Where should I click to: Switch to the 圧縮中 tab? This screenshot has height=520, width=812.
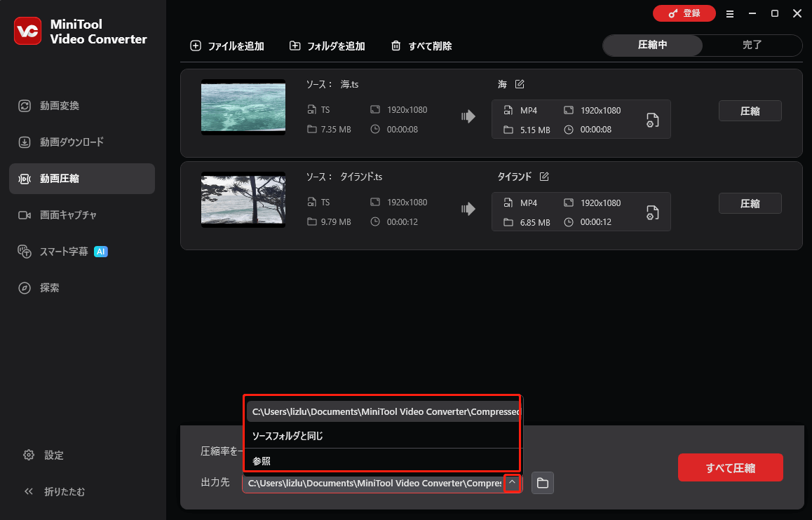click(651, 46)
